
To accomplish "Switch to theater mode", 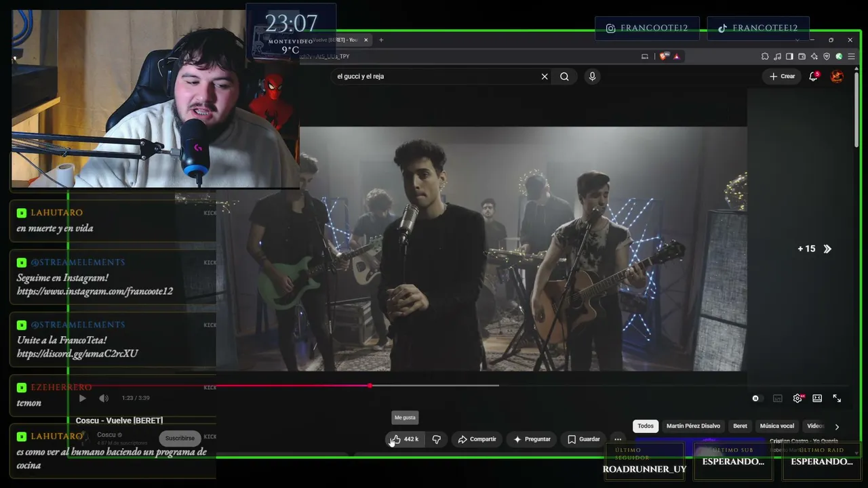I will (x=817, y=399).
